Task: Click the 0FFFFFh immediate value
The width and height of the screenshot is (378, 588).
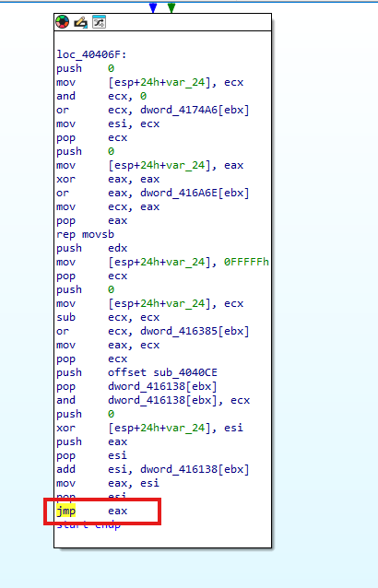Action: pos(246,262)
